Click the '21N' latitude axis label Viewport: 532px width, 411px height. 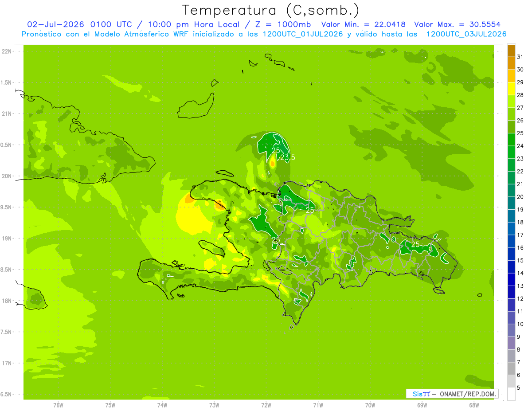point(7,114)
